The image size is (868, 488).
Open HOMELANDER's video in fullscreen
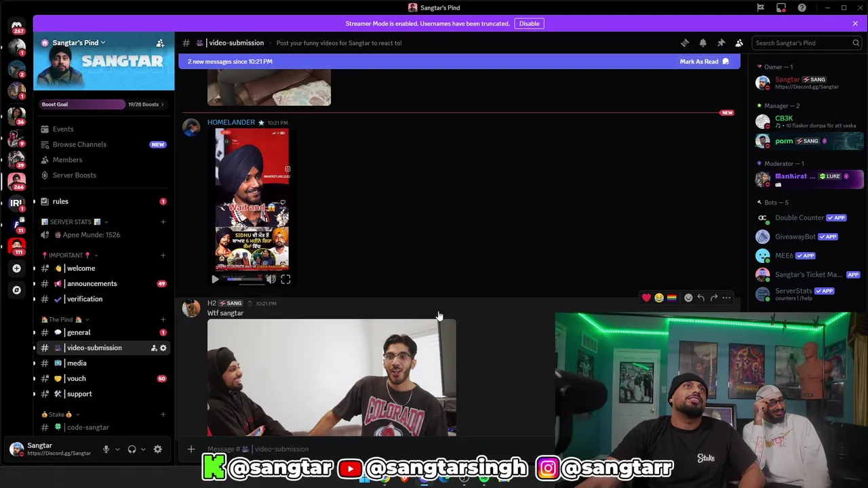coord(285,279)
